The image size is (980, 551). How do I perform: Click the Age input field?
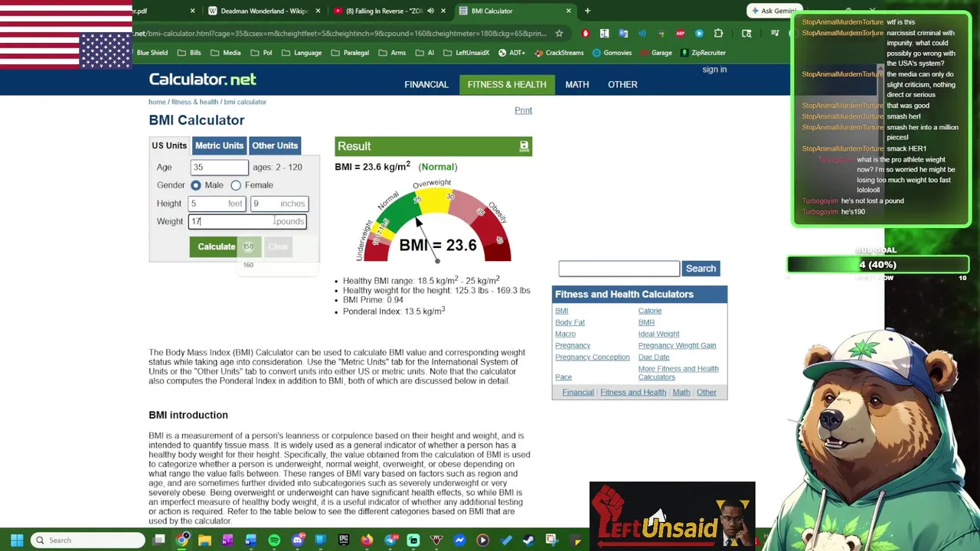point(220,167)
